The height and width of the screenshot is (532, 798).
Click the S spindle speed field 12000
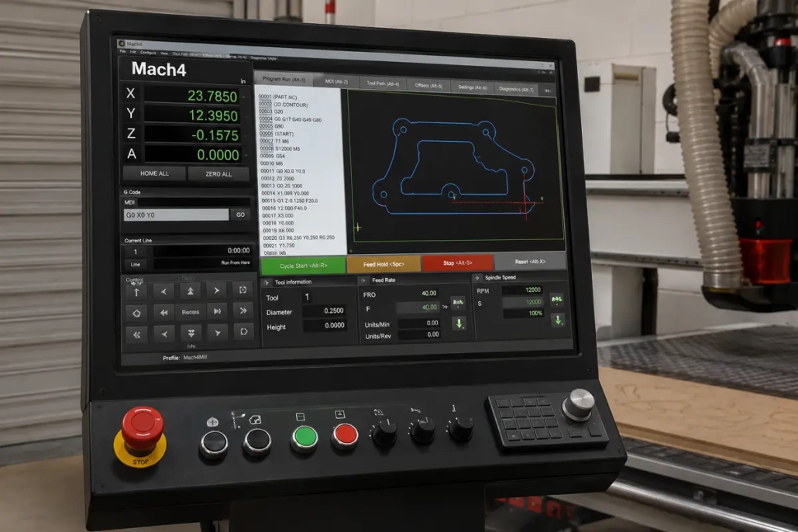[x=523, y=302]
